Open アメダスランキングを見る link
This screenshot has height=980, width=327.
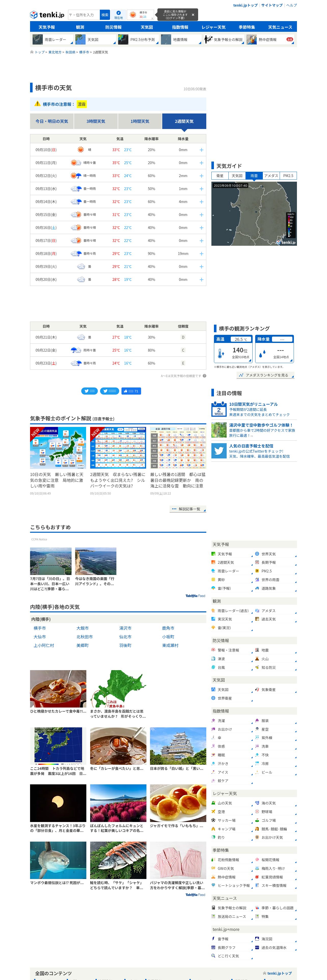[x=265, y=376]
